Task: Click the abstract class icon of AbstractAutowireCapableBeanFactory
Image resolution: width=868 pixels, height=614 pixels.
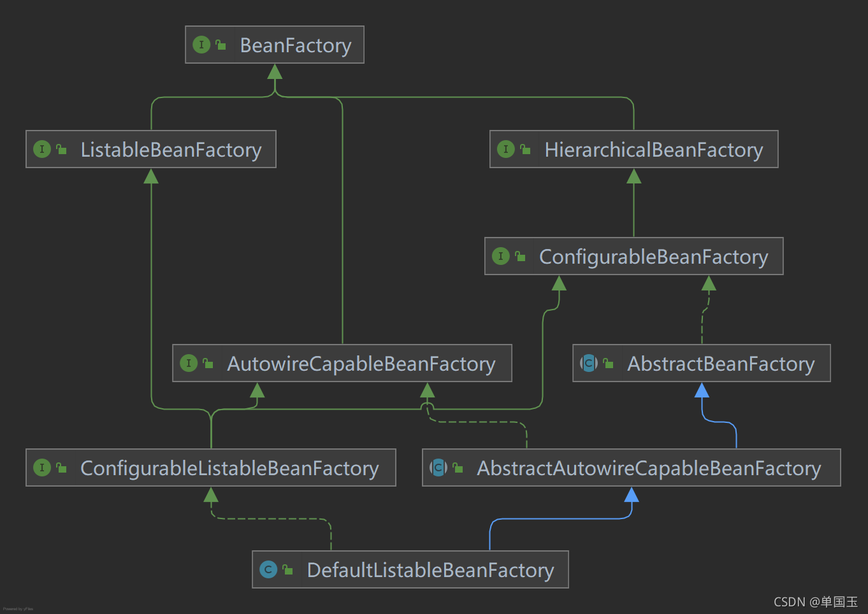Action: [x=438, y=468]
